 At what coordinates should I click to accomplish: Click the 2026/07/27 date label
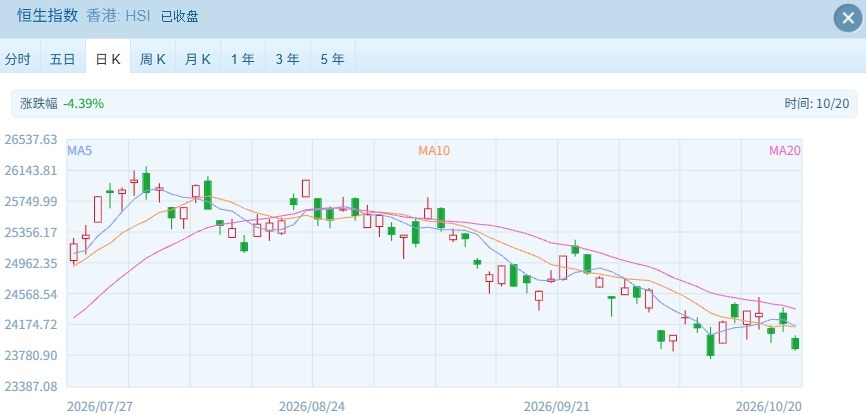coord(100,407)
